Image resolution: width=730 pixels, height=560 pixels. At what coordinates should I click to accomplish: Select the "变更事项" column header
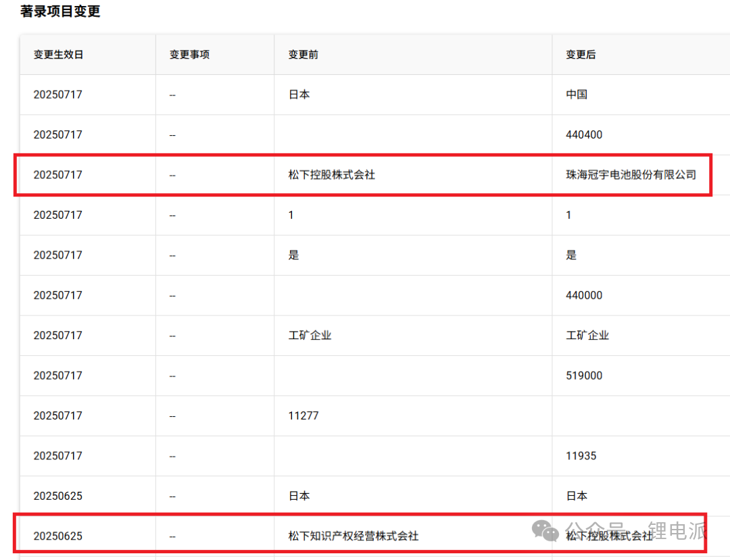point(189,55)
